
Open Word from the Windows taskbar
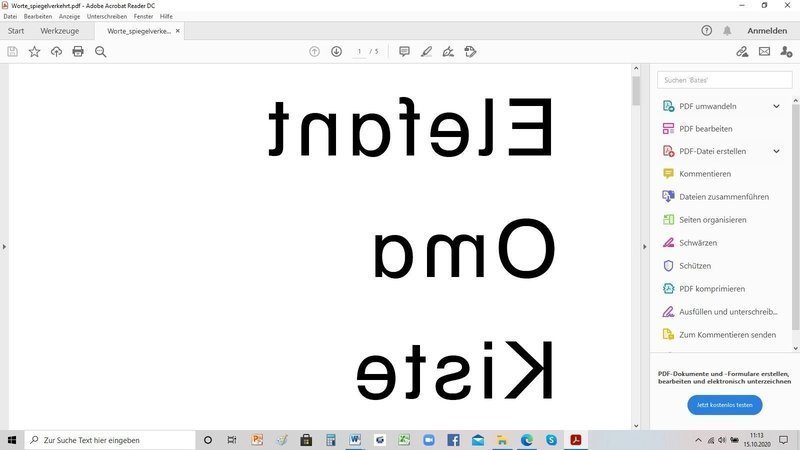click(355, 440)
